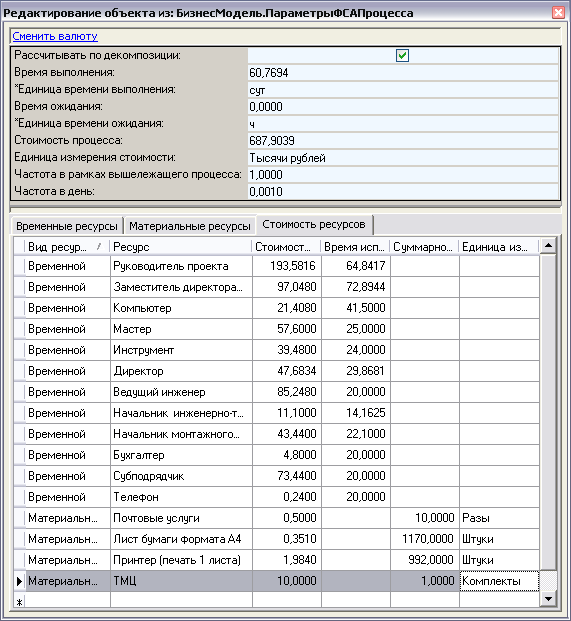Click the 'Единица из...' column header
Image resolution: width=571 pixels, height=621 pixels.
click(499, 247)
